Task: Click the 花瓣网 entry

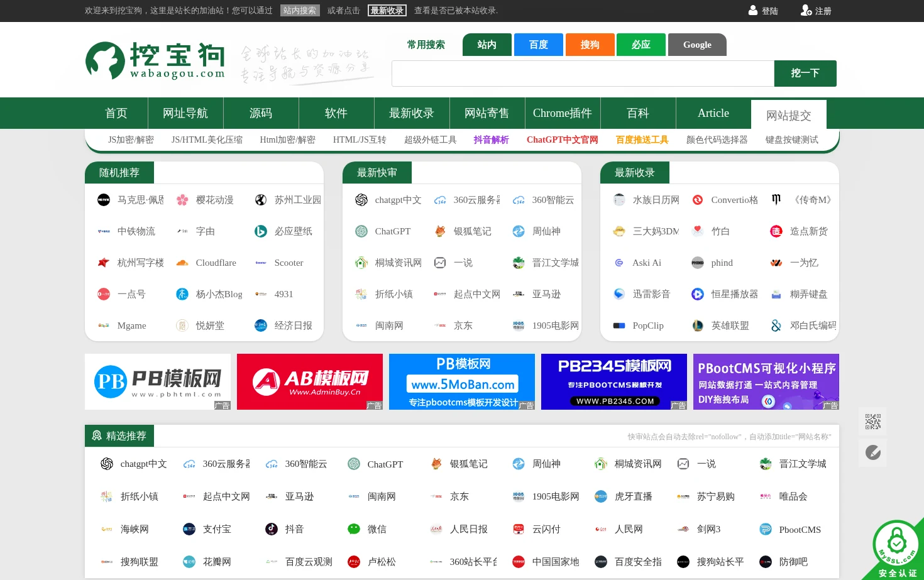Action: point(207,562)
